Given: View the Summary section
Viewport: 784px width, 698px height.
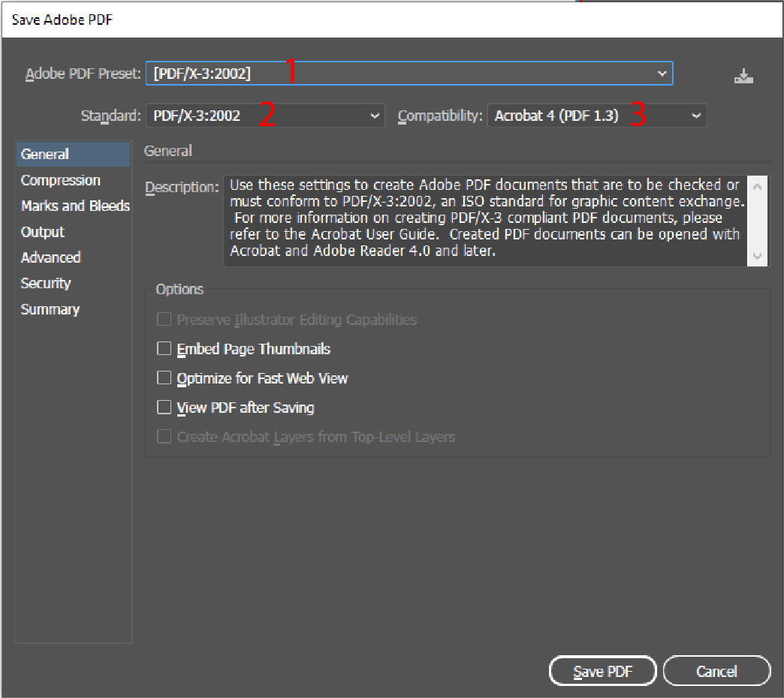Looking at the screenshot, I should pyautogui.click(x=50, y=309).
